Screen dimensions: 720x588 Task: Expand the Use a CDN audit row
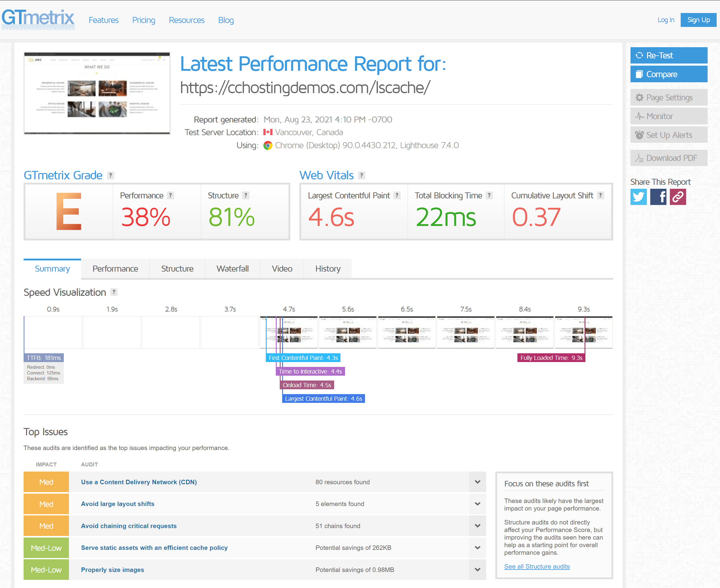click(x=477, y=482)
